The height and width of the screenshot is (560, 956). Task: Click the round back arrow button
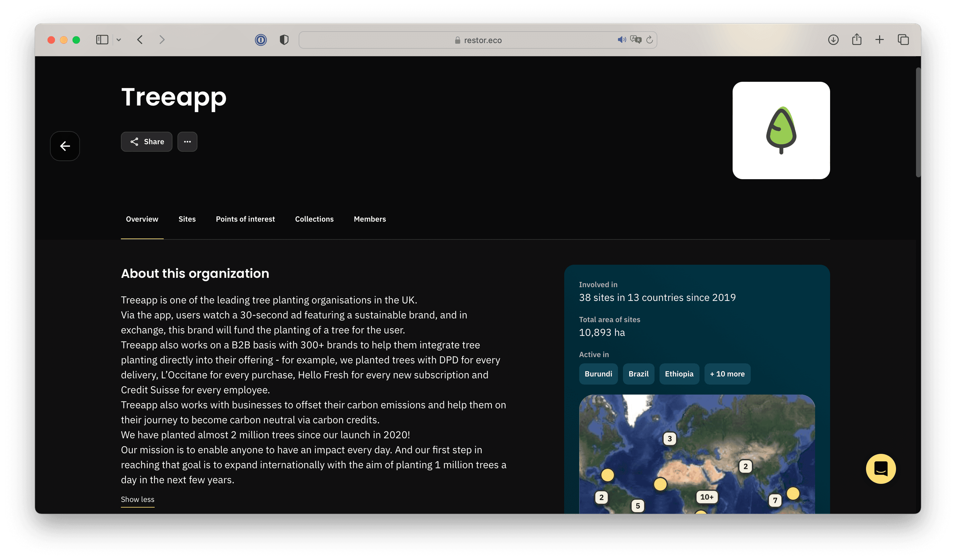click(x=65, y=146)
